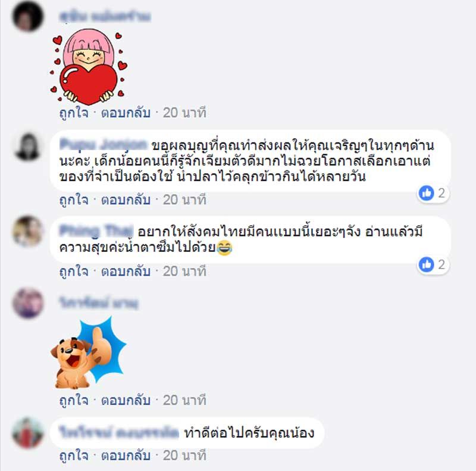Open like reactions on the สังคมไทย comment
This screenshot has height=471, width=476.
tap(433, 264)
